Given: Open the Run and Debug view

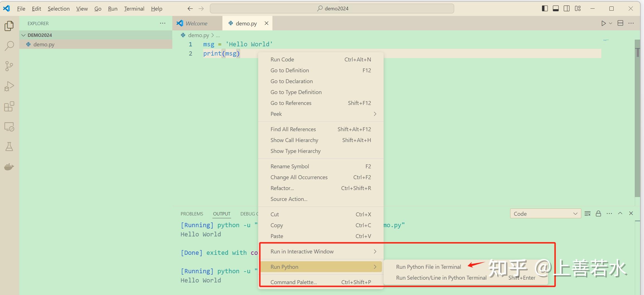Looking at the screenshot, I should 9,86.
